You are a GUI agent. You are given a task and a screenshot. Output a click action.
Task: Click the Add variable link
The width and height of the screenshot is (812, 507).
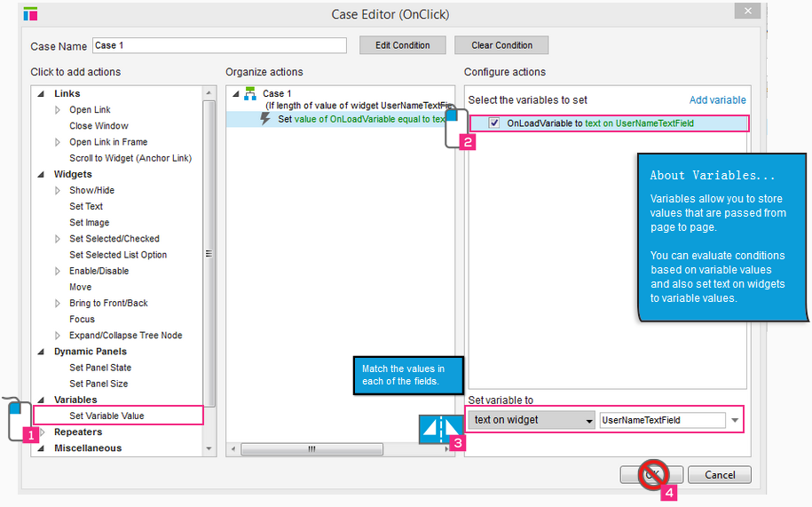coord(717,100)
